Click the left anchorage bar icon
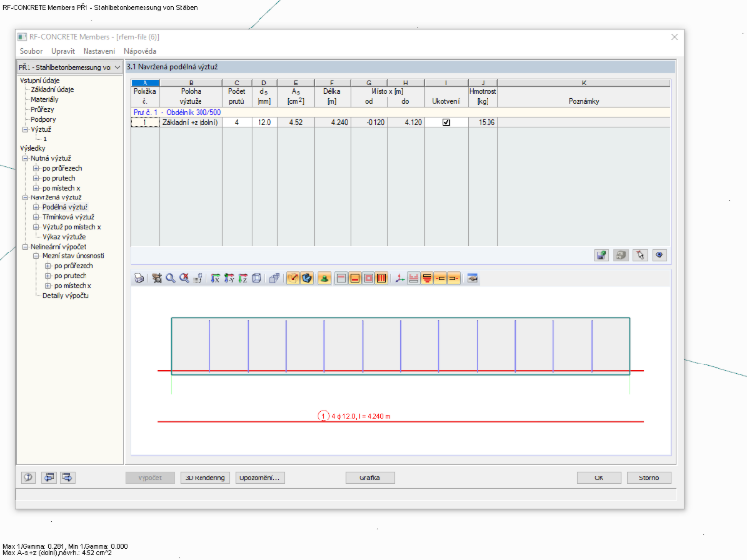The image size is (747, 560). tap(440, 279)
